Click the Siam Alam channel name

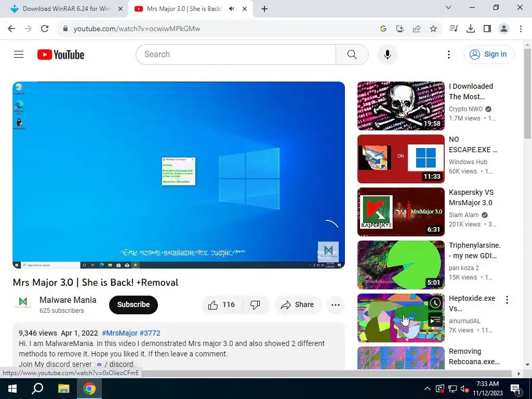(x=463, y=215)
